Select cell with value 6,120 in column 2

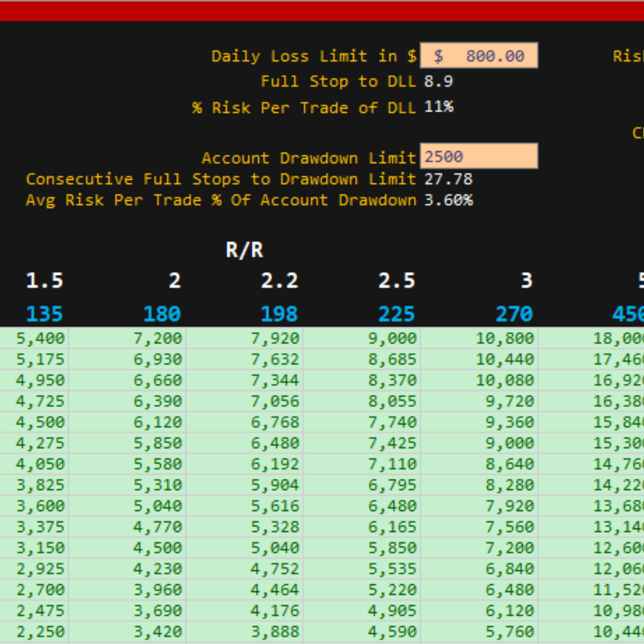pos(127,422)
